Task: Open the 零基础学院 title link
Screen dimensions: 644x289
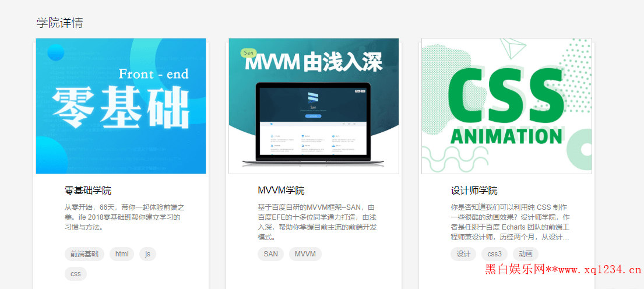Action: 88,191
